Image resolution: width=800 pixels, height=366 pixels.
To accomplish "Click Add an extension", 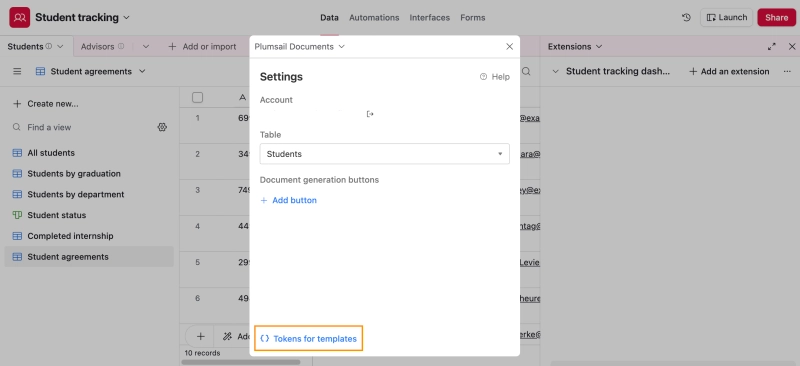I will point(729,71).
